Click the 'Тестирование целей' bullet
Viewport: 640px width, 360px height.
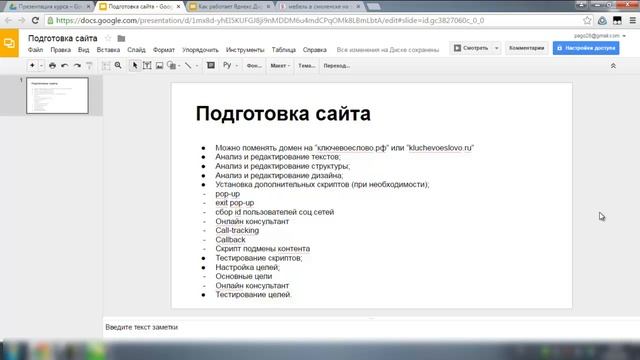pyautogui.click(x=253, y=295)
